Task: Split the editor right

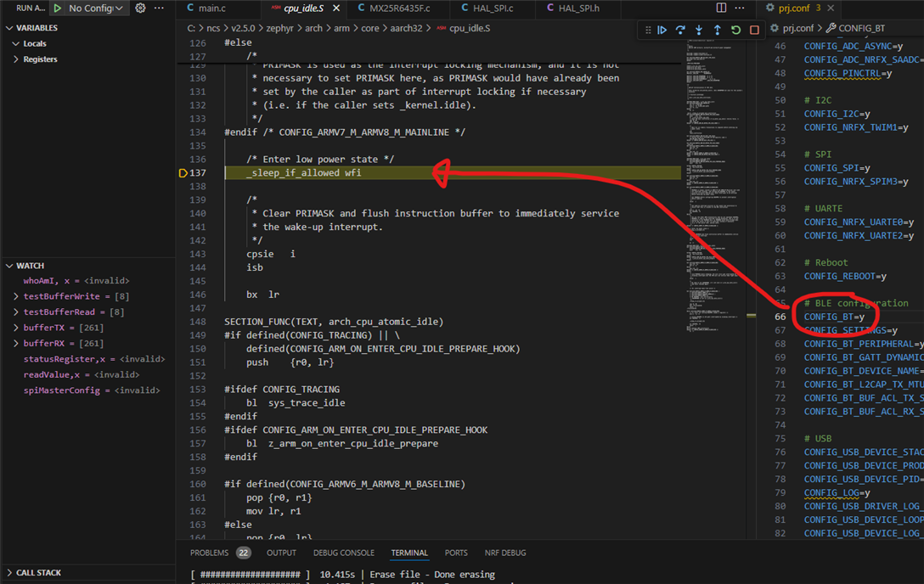Action: pos(721,8)
